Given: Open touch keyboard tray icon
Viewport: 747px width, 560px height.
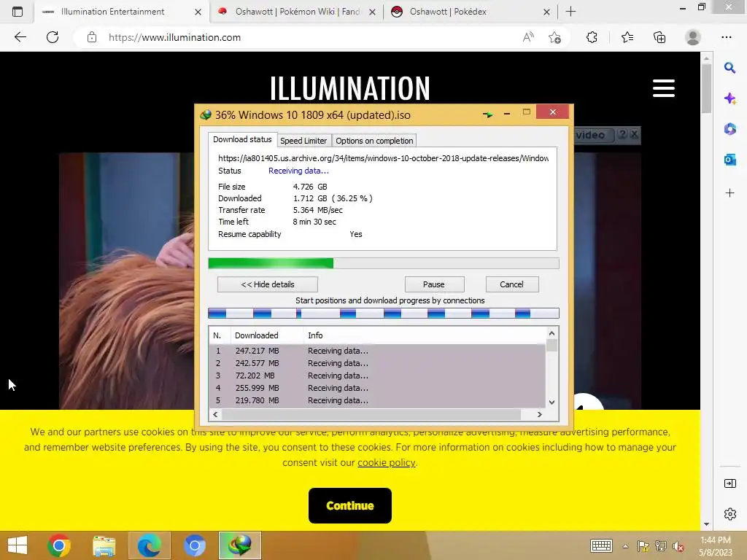Looking at the screenshot, I should pos(601,545).
